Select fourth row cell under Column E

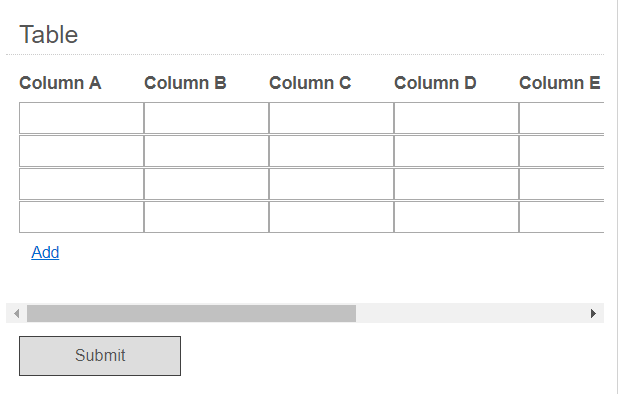pos(562,217)
